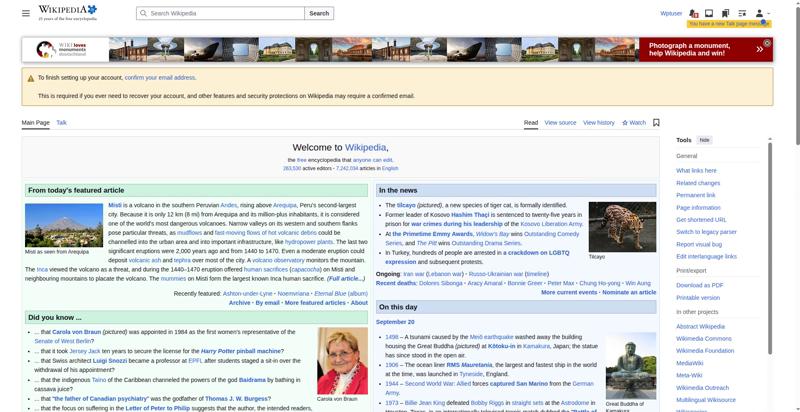Click Download as PDF
The width and height of the screenshot is (800, 412).
pyautogui.click(x=699, y=286)
